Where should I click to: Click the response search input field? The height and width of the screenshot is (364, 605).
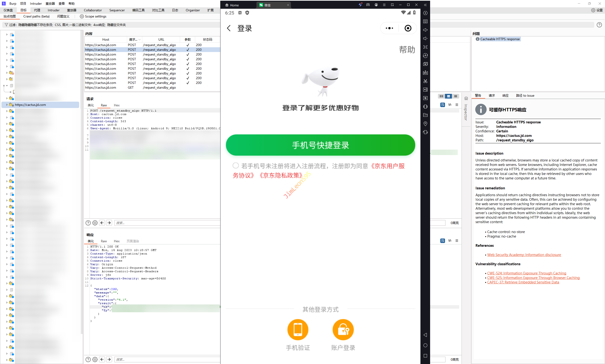coord(167,359)
